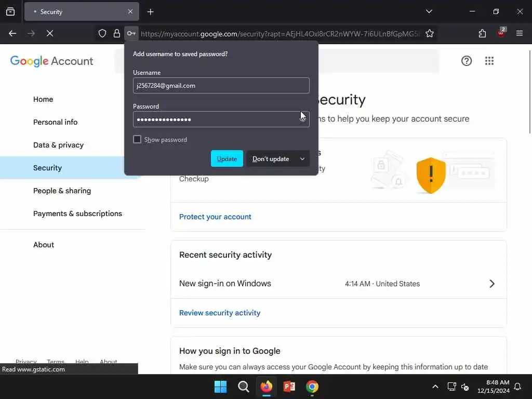Open Windows taskbar search

pos(243,387)
